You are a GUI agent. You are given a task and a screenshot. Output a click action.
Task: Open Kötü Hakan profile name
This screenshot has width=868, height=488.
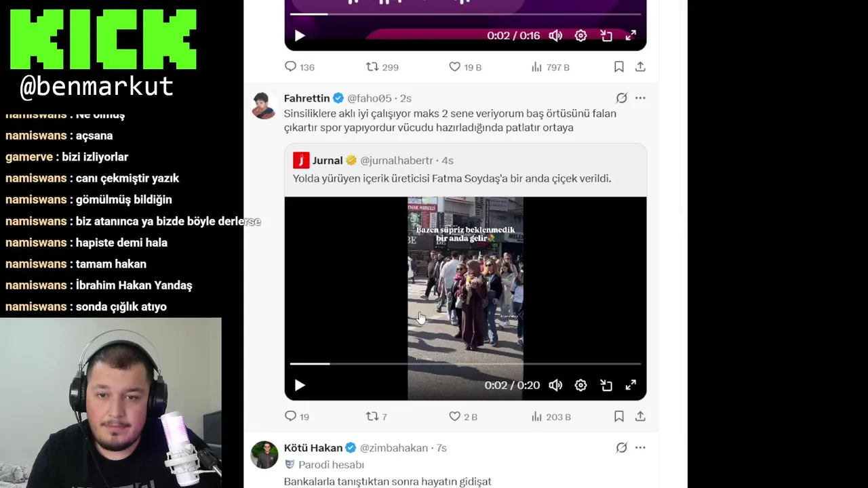pyautogui.click(x=313, y=448)
